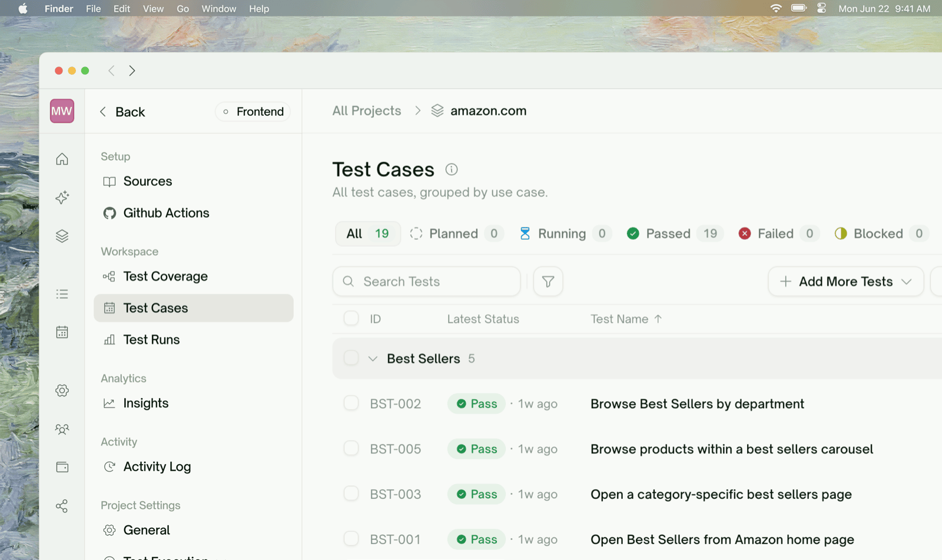Open the Edit menu
The image size is (942, 560).
(x=122, y=8)
